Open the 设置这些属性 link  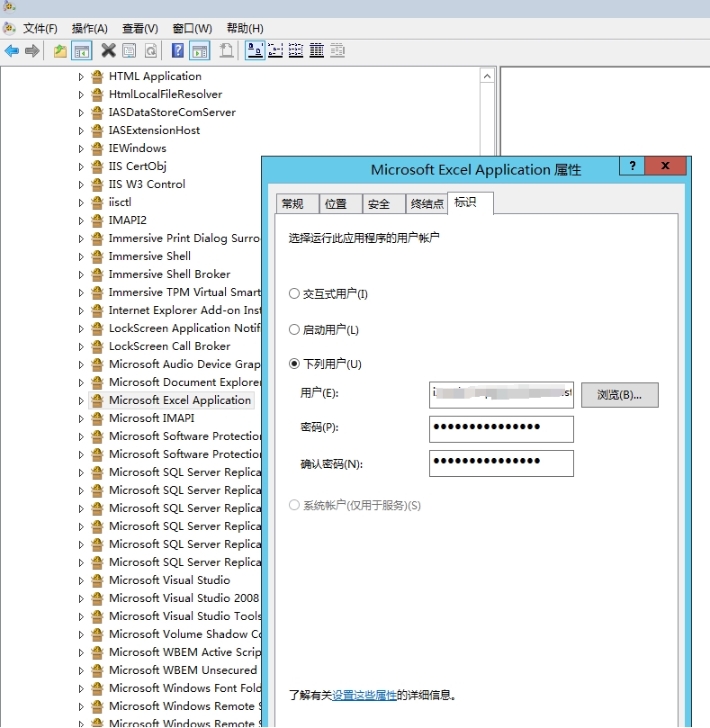[x=364, y=695]
